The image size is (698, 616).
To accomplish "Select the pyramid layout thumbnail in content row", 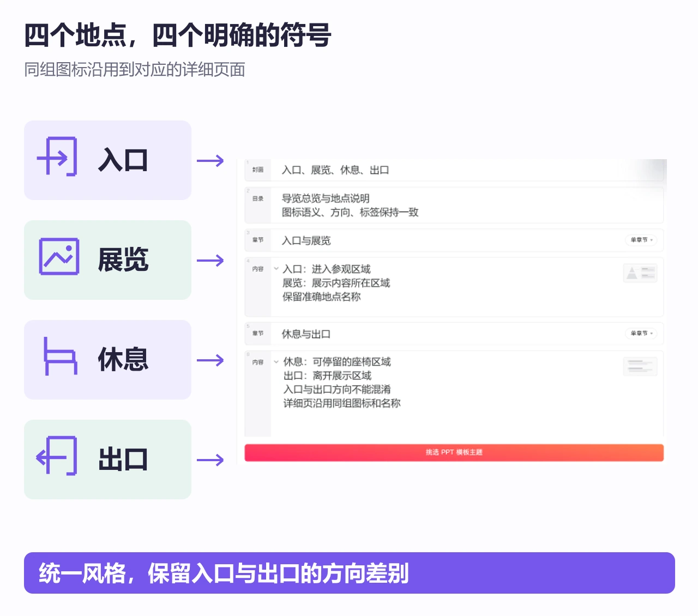I will click(x=640, y=273).
